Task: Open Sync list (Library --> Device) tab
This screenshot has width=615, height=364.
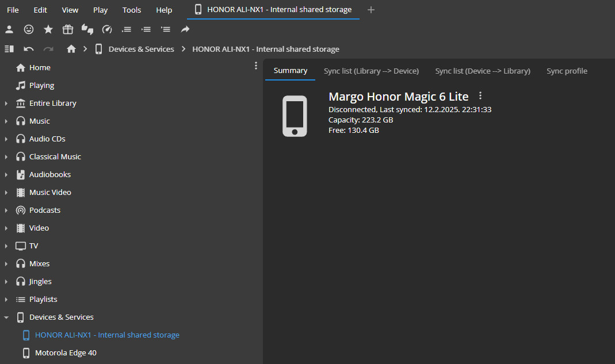Action: [371, 71]
